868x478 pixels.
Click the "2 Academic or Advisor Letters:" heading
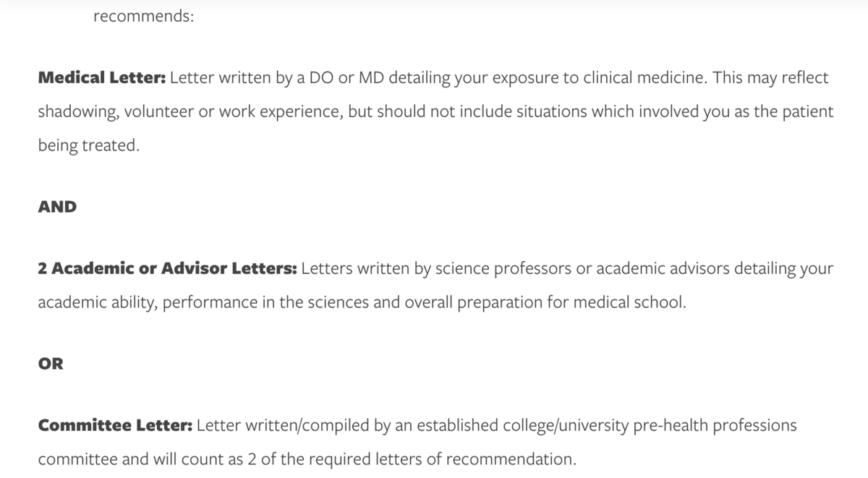tap(167, 269)
